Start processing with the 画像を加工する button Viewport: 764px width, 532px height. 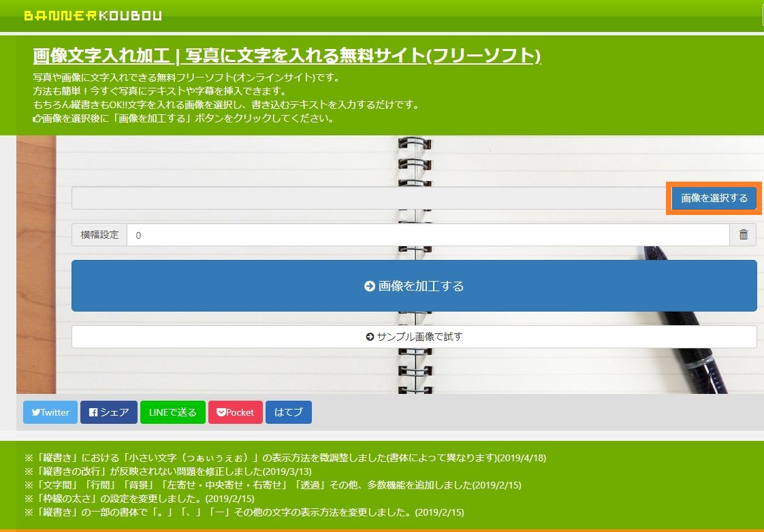(x=414, y=286)
